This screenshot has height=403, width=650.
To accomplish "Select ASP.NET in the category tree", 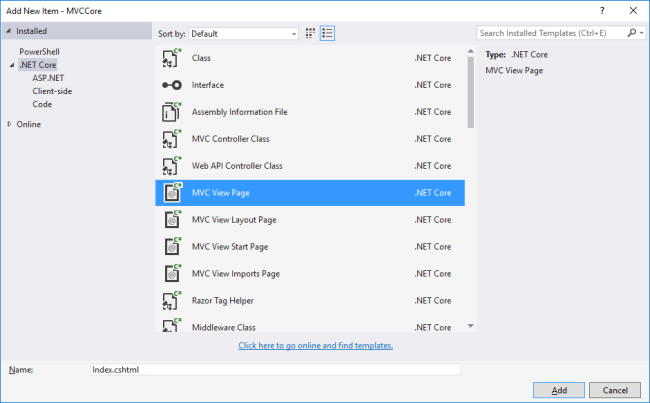I will pyautogui.click(x=48, y=77).
